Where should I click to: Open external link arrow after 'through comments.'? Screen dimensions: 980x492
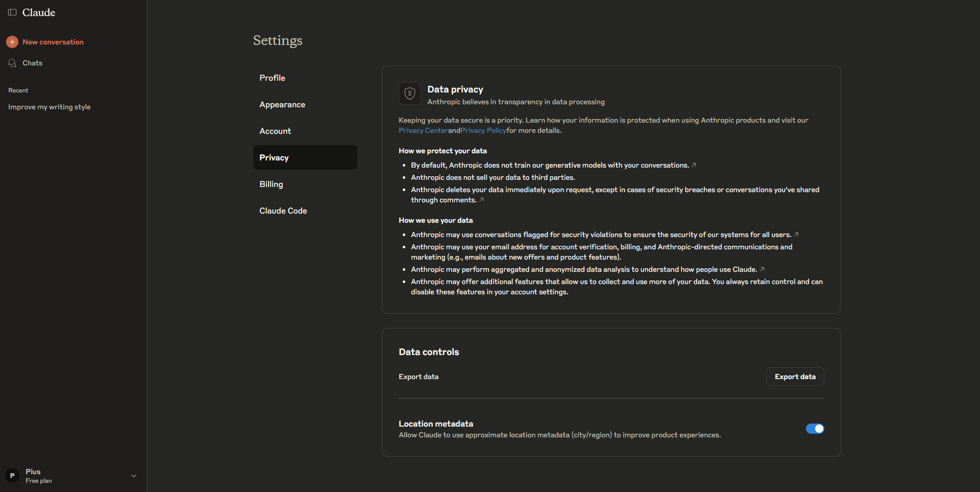click(481, 200)
